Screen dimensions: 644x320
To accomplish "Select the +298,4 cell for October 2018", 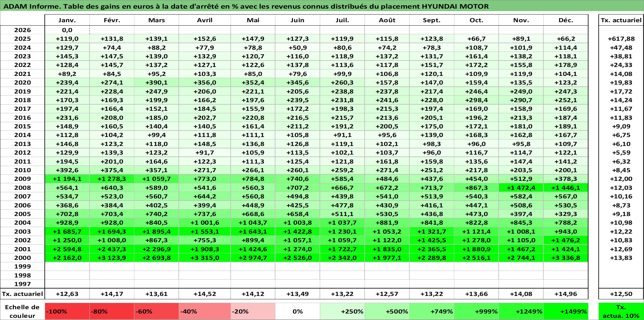I will [476, 100].
